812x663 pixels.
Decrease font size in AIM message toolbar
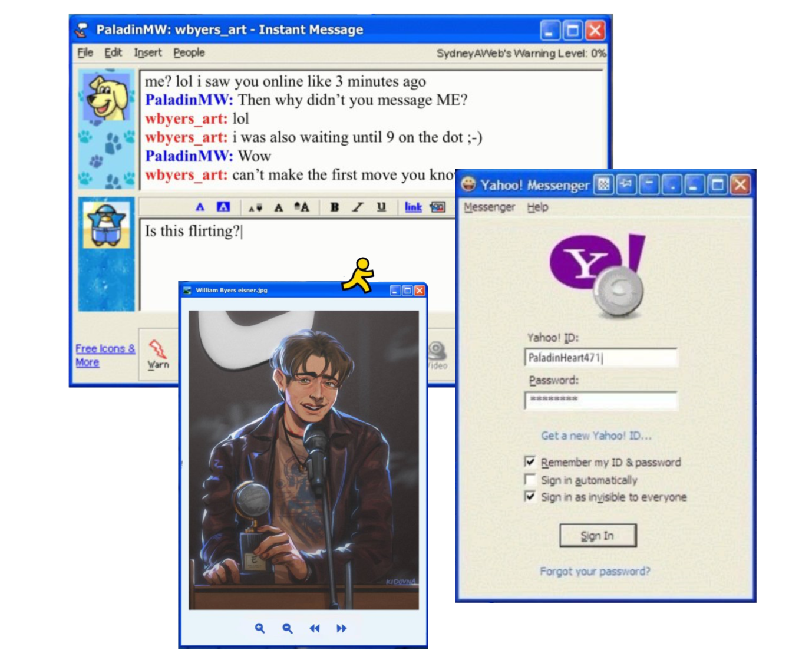256,207
